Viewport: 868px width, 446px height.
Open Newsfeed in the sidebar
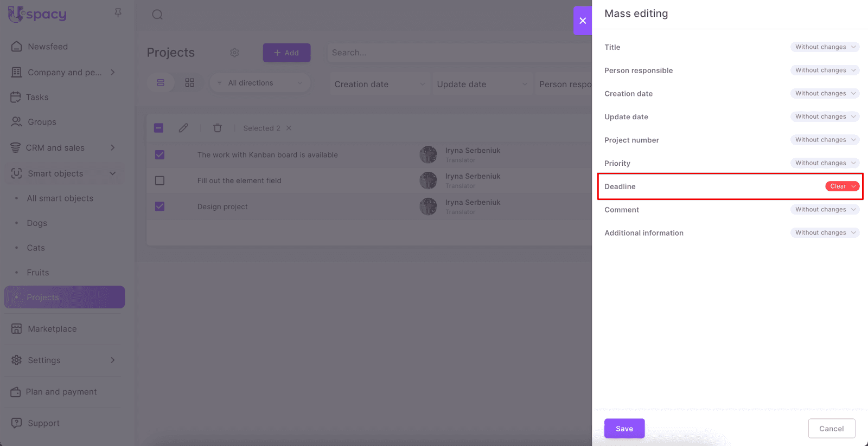coord(48,47)
